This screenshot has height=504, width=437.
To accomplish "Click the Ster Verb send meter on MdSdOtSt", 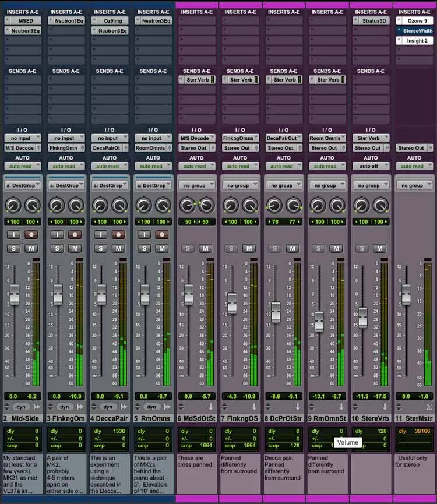I will [213, 80].
